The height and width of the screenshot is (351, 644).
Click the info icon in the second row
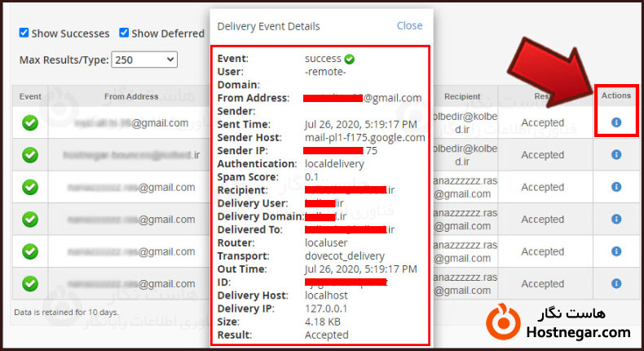point(616,154)
